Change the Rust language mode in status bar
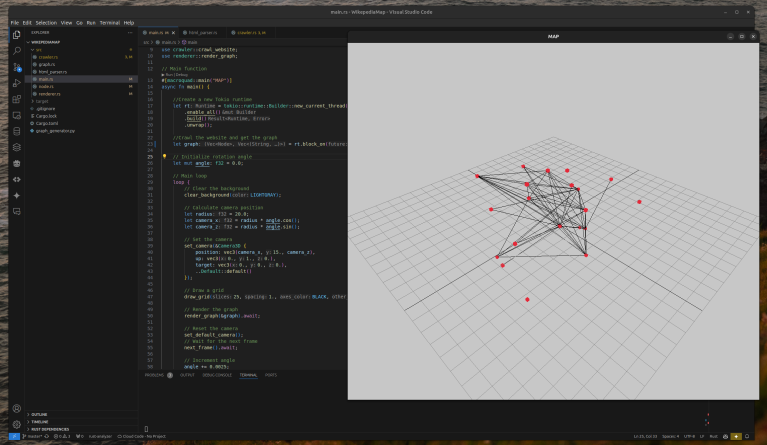This screenshot has height=445, width=767. (x=714, y=436)
